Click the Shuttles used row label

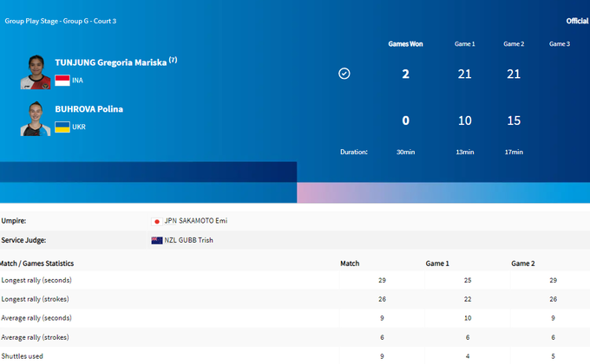pyautogui.click(x=23, y=356)
